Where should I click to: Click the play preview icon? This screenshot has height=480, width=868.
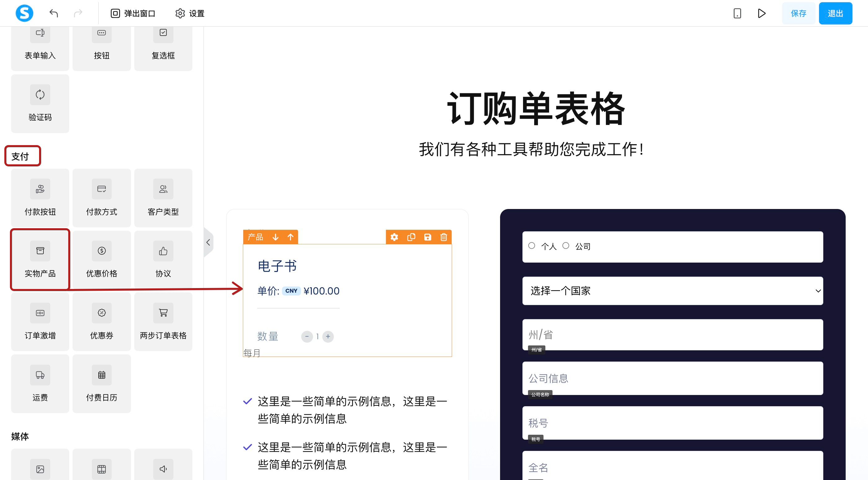(x=762, y=13)
